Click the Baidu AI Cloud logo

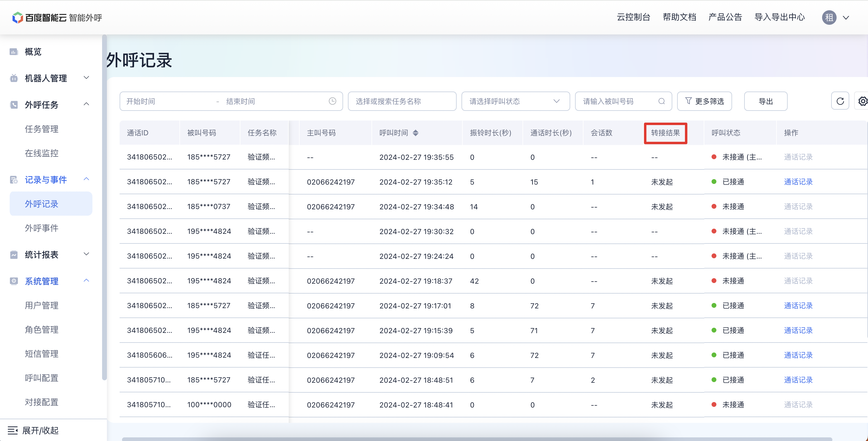(56, 18)
